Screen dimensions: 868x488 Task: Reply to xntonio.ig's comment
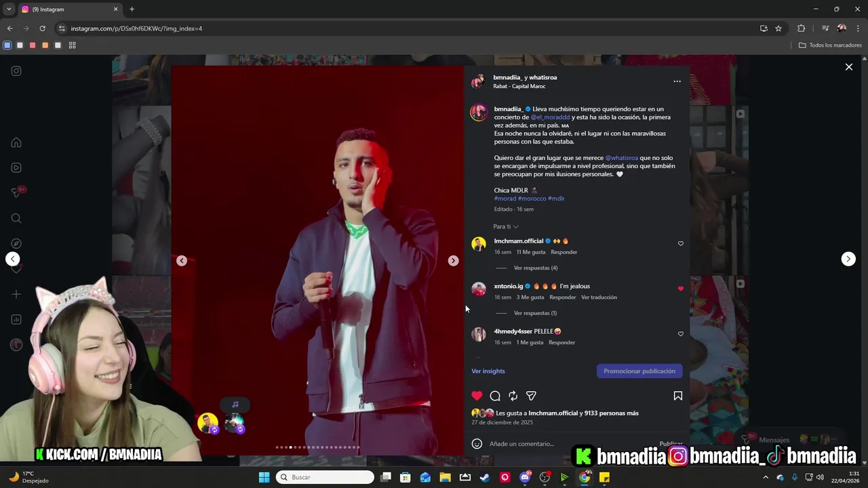pyautogui.click(x=563, y=298)
